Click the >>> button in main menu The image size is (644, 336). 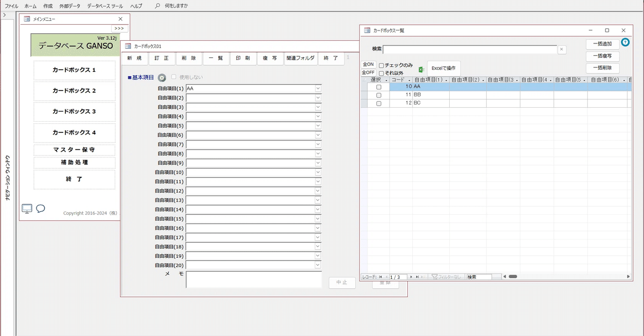pos(119,28)
